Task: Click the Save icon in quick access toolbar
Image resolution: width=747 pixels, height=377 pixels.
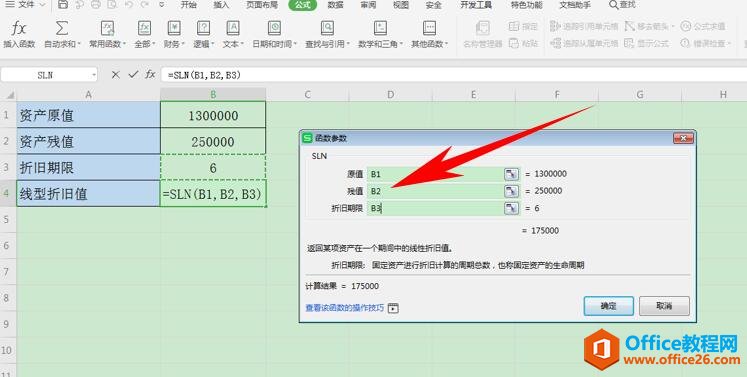Action: tap(63, 5)
